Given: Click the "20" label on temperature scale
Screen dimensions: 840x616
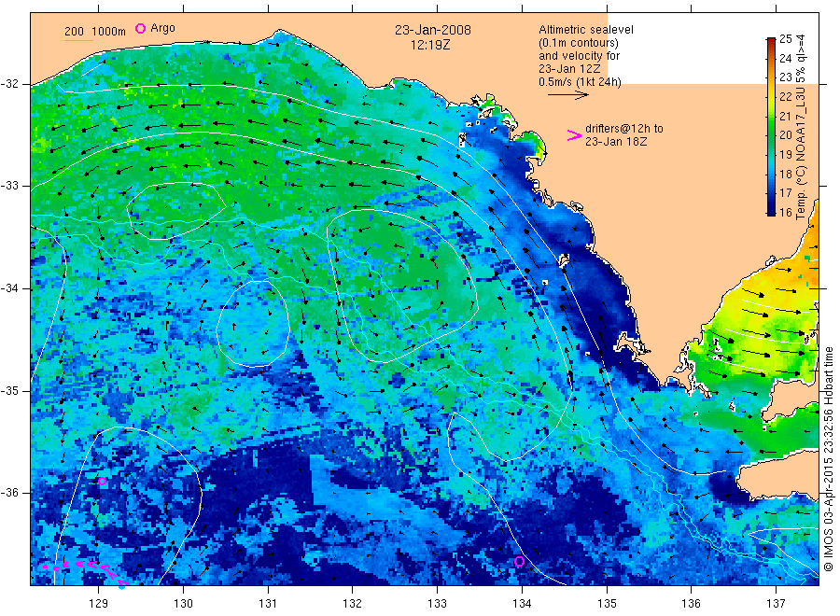Looking at the screenshot, I should (x=785, y=135).
